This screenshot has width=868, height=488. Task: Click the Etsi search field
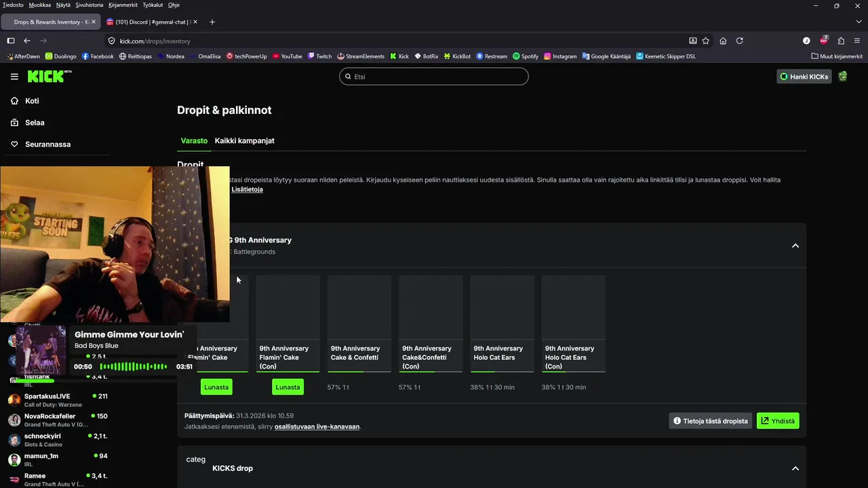pos(434,77)
